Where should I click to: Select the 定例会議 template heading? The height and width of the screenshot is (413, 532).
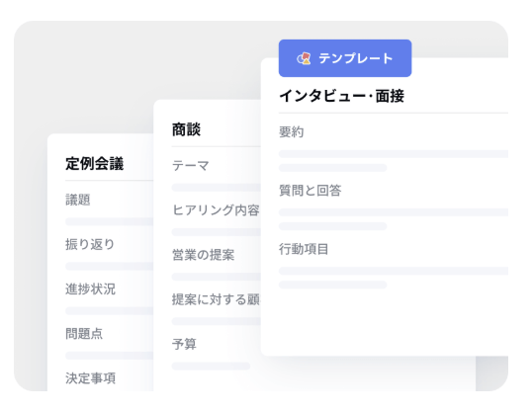(x=95, y=163)
